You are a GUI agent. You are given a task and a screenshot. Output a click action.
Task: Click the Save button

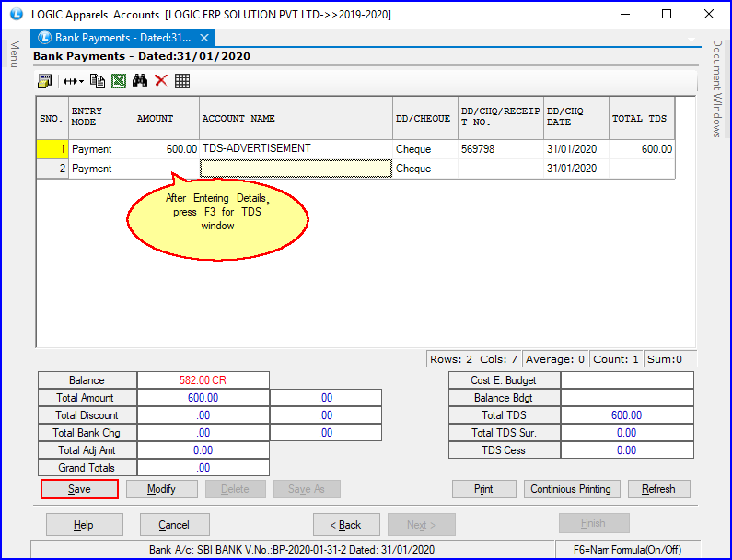click(x=79, y=489)
